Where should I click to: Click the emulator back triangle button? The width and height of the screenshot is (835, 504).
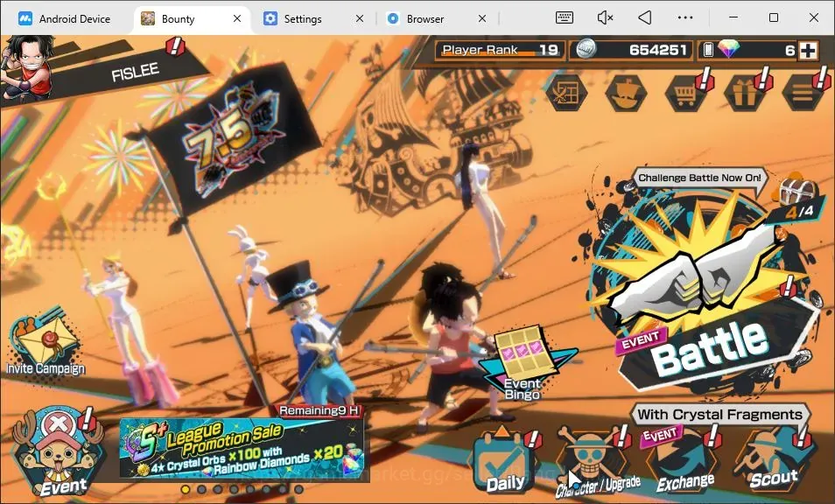tap(645, 17)
